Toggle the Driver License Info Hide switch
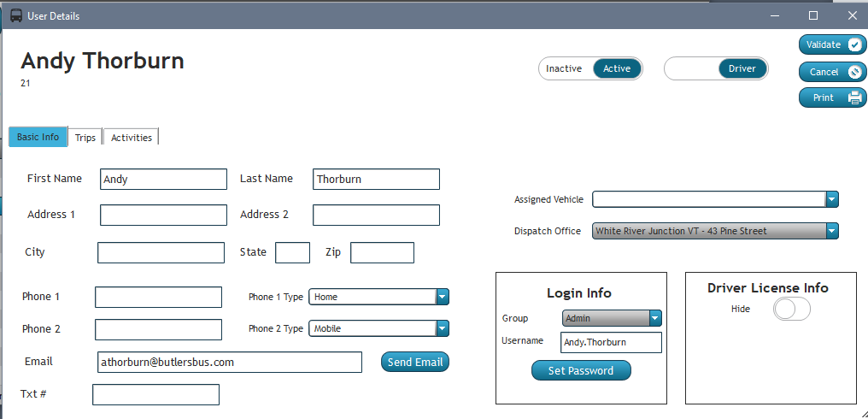Image resolution: width=868 pixels, height=419 pixels. point(791,310)
